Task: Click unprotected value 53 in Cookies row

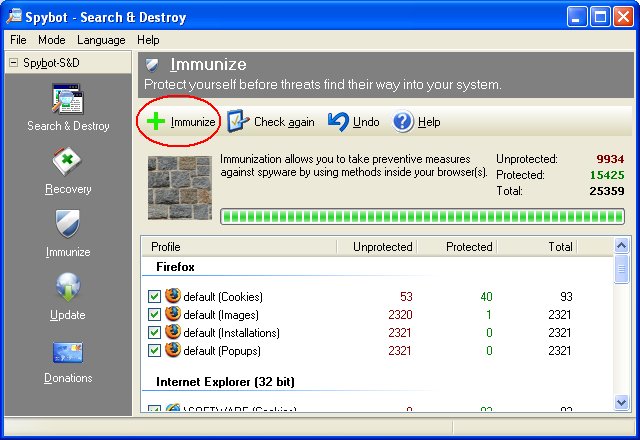Action: tap(406, 296)
